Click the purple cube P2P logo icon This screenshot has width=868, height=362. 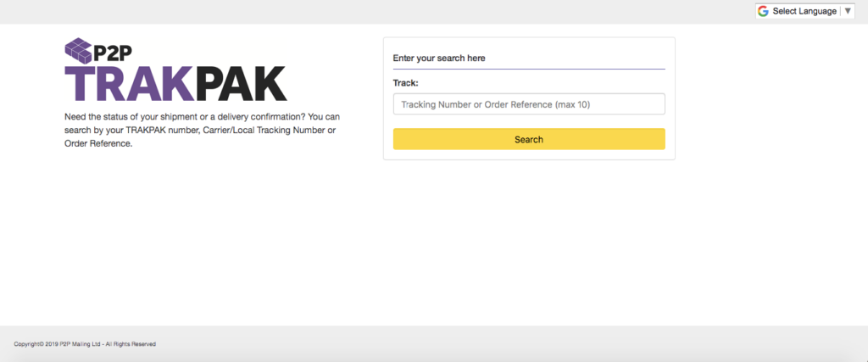coord(79,50)
